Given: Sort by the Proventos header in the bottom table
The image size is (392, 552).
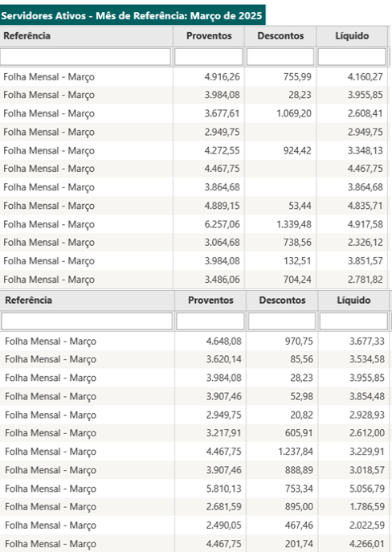Looking at the screenshot, I should click(x=210, y=301).
